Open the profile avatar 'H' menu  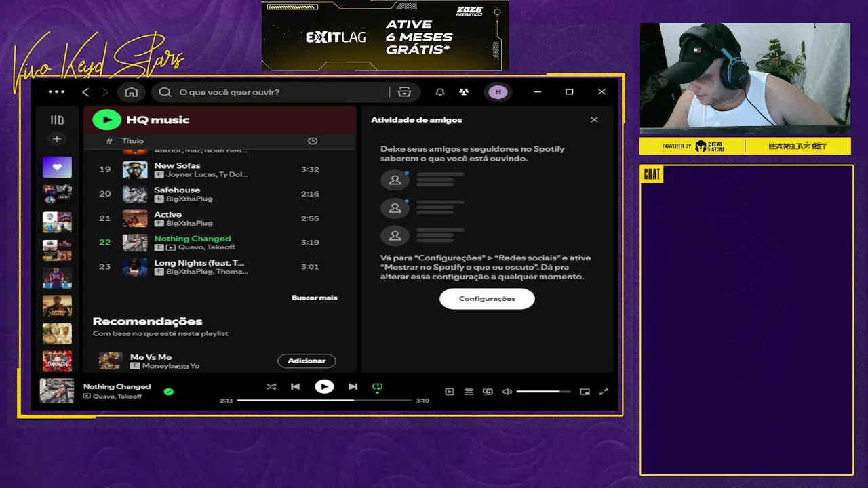(x=498, y=92)
